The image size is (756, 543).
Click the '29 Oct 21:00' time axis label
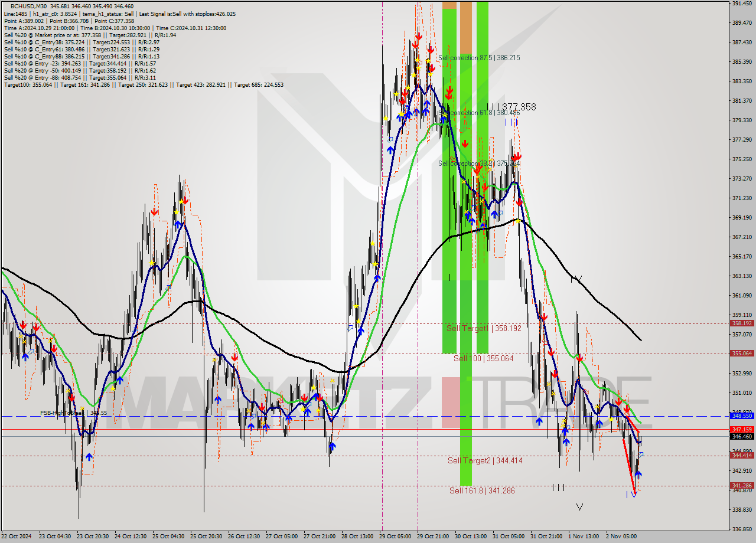click(433, 537)
